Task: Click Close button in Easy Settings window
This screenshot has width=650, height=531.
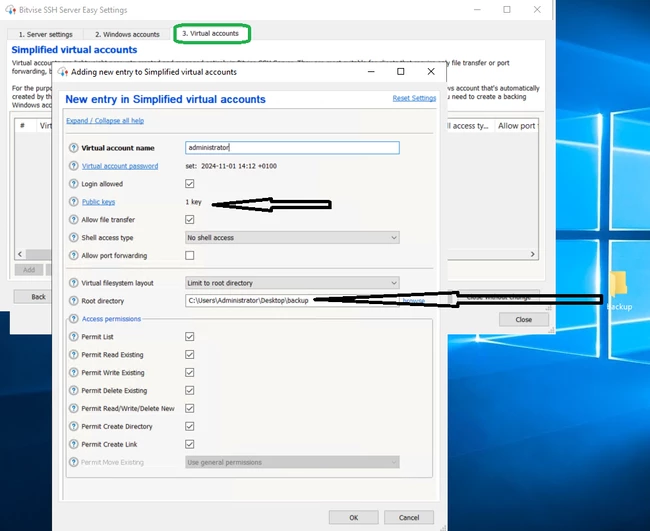Action: [524, 320]
